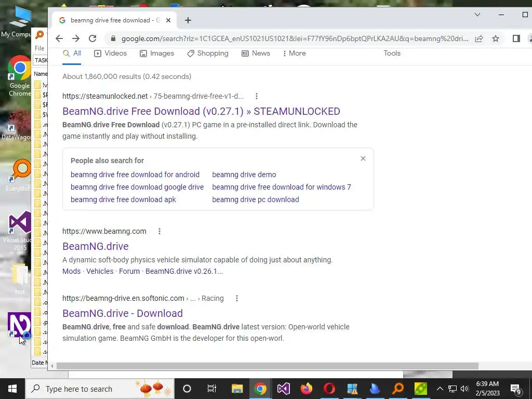Open Opera from the taskbar
Screen dimensions: 532x399
click(x=329, y=389)
